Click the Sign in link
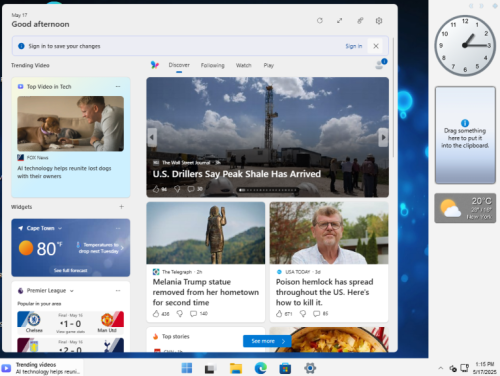The image size is (500, 376). tap(354, 46)
